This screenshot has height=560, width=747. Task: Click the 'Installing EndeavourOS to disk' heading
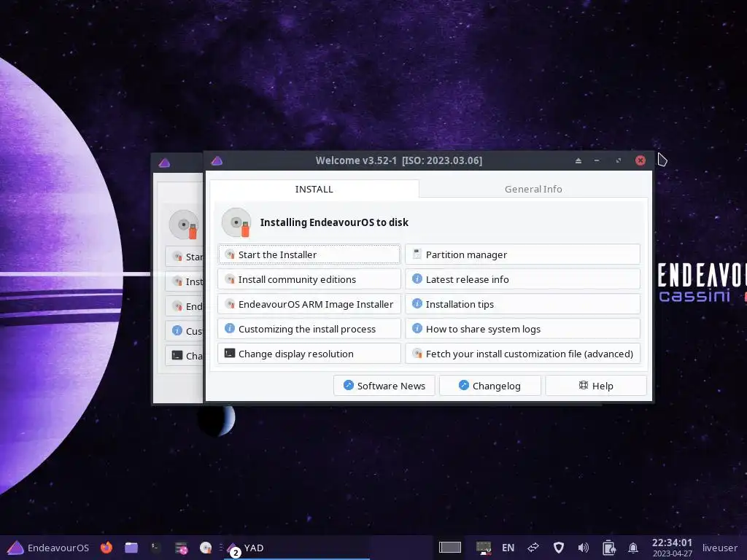334,222
